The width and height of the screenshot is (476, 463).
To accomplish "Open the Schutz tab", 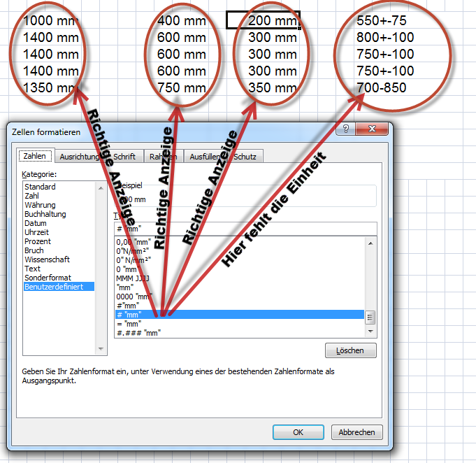I will 245,157.
